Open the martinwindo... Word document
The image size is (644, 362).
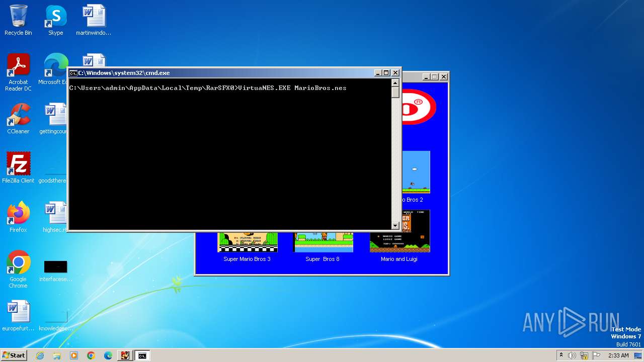(x=94, y=20)
